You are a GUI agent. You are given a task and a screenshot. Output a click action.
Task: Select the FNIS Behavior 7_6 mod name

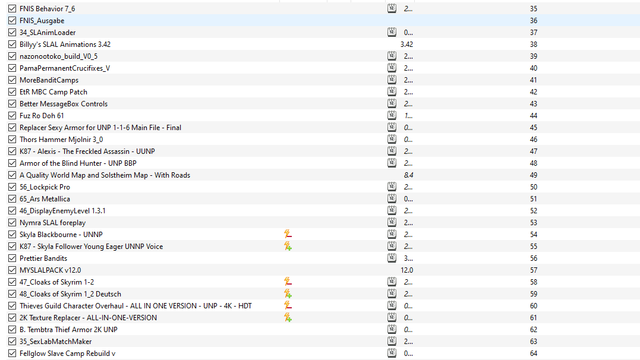pos(47,9)
